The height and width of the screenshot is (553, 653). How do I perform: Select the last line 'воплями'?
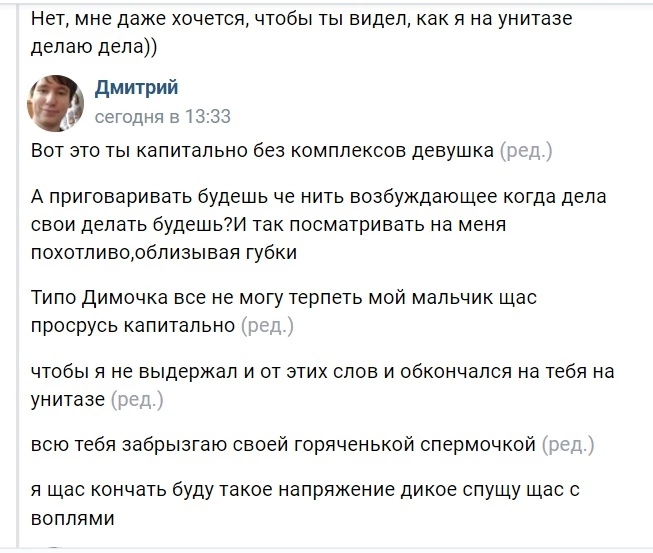coord(72,518)
